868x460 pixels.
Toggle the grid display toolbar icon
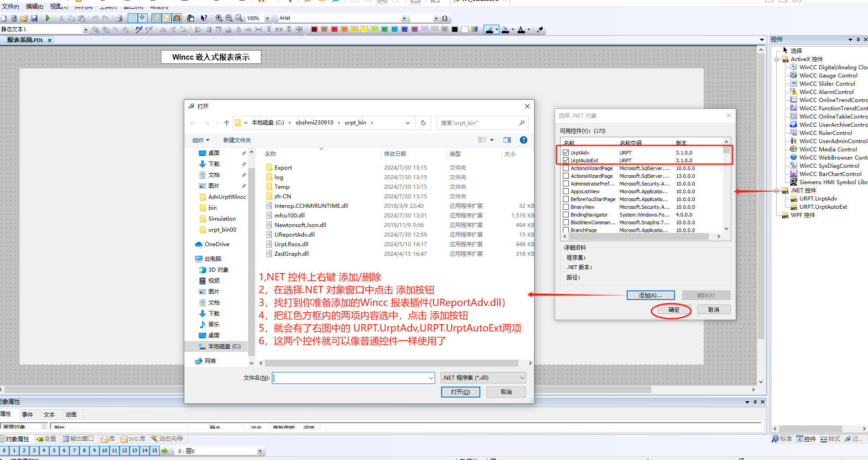(x=132, y=18)
